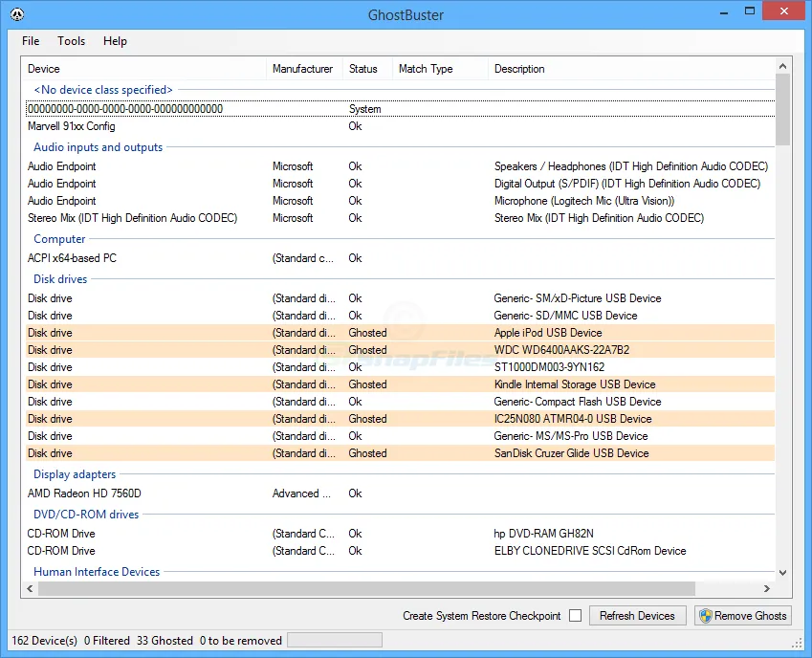Close the GhostBuster window
812x658 pixels.
point(784,11)
